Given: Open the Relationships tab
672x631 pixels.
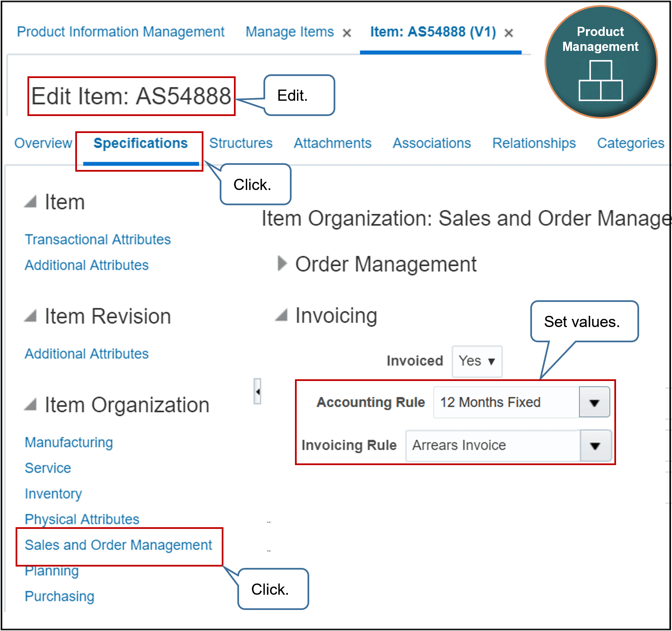Looking at the screenshot, I should [x=534, y=143].
